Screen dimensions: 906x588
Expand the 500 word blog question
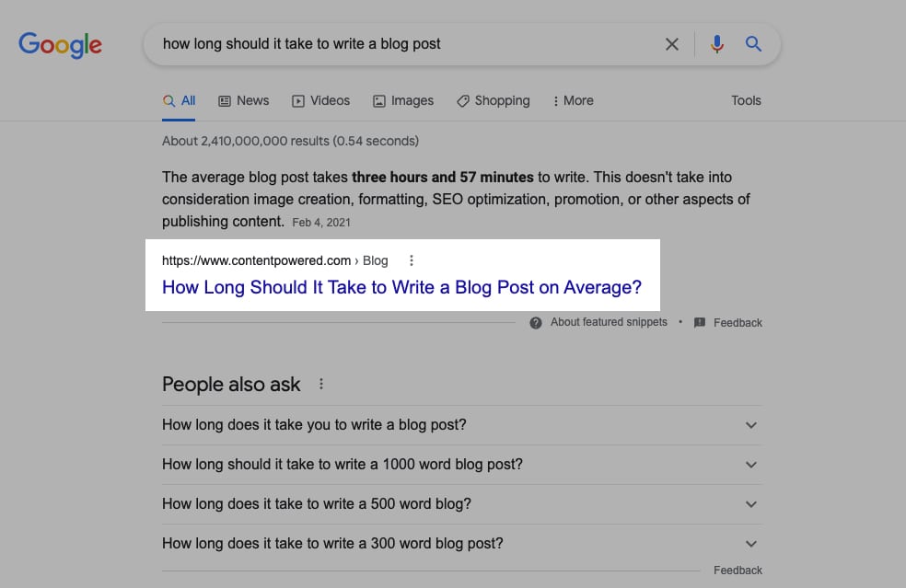tap(751, 504)
